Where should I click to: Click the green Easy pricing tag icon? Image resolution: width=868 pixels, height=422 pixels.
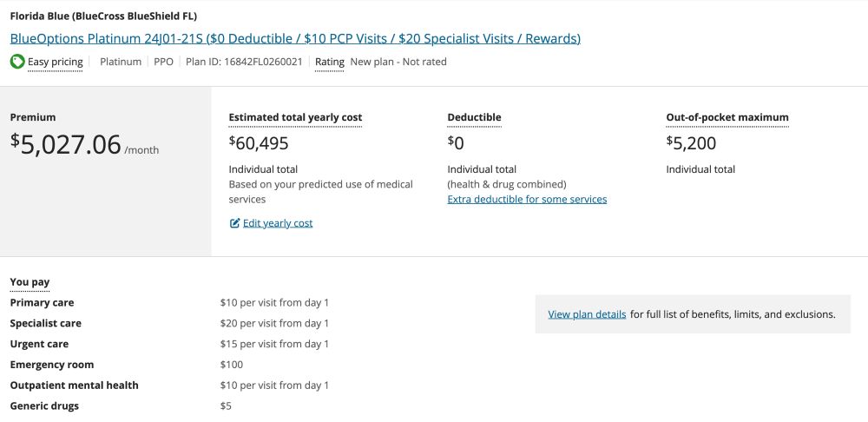tap(17, 62)
